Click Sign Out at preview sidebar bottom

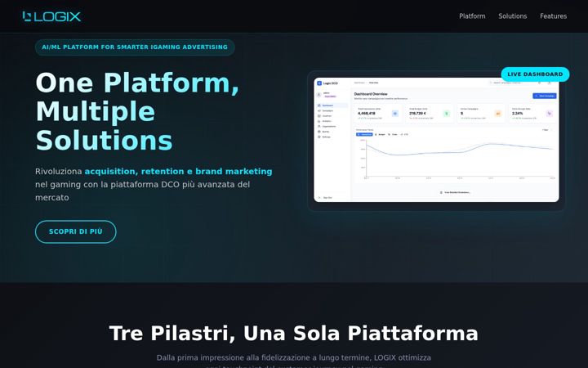[x=325, y=198]
